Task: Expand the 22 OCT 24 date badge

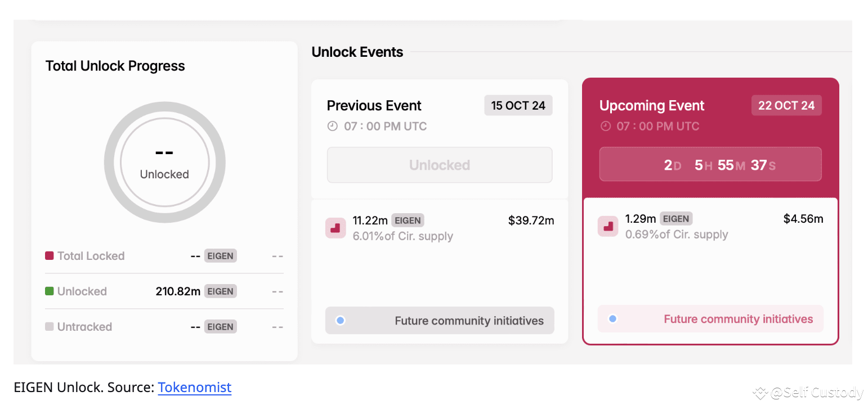Action: point(786,105)
